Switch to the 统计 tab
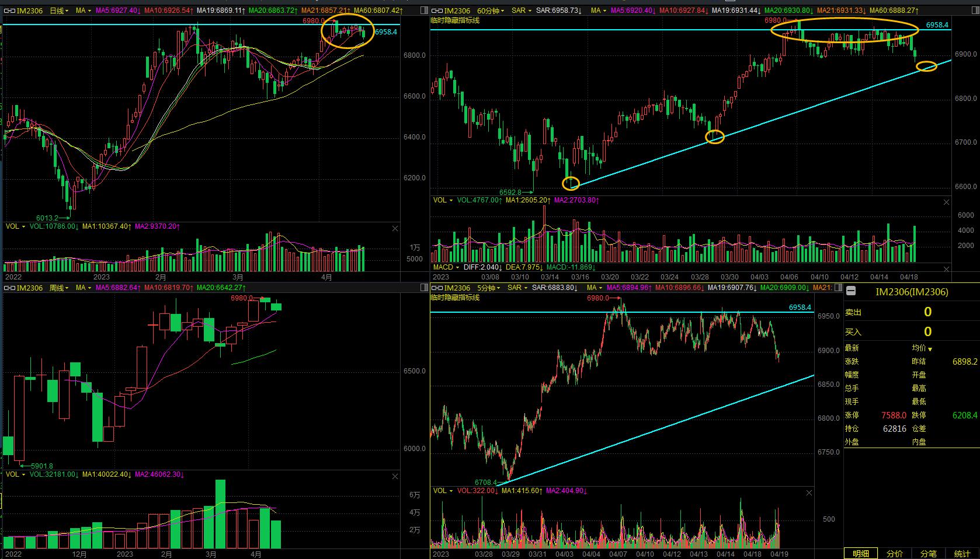Image resolution: width=980 pixels, height=559 pixels. coord(962,553)
